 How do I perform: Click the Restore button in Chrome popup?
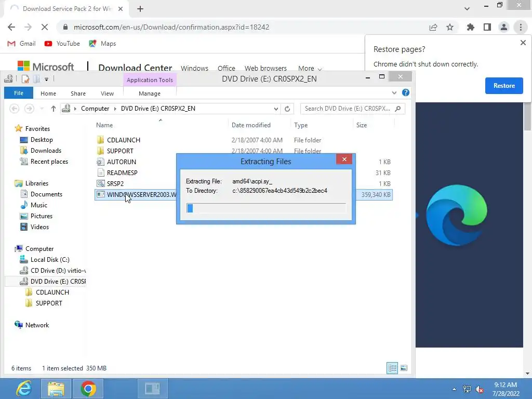tap(504, 86)
